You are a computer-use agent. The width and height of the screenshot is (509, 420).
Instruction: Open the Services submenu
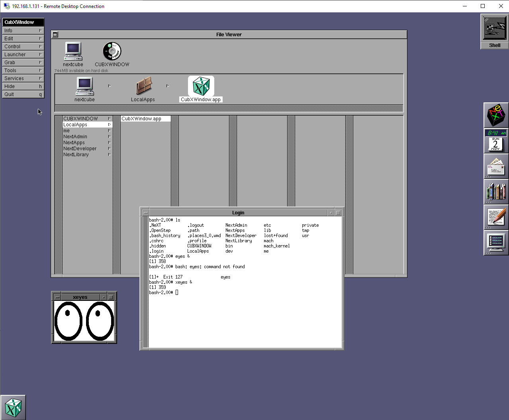(23, 79)
